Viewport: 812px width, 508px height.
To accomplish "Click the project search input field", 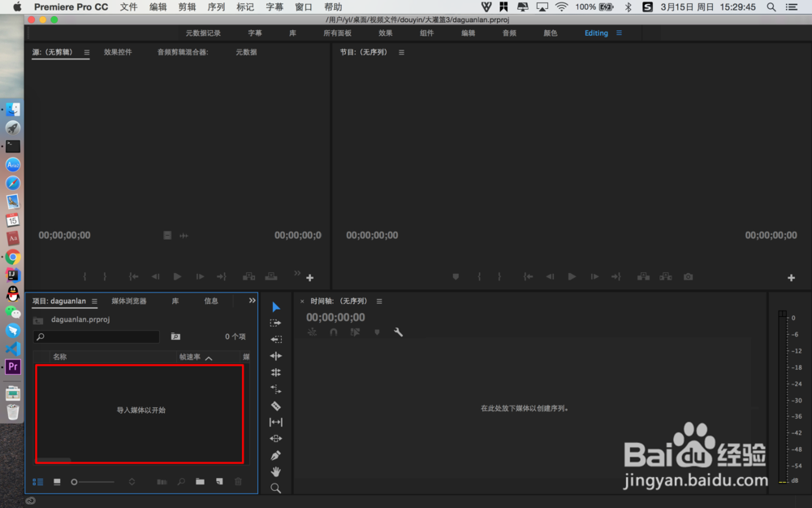I will (97, 337).
